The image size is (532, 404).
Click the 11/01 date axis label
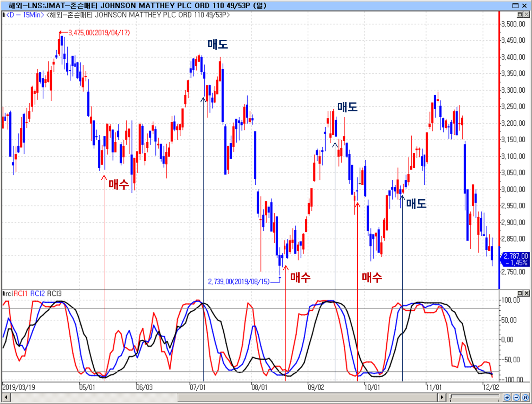point(434,387)
